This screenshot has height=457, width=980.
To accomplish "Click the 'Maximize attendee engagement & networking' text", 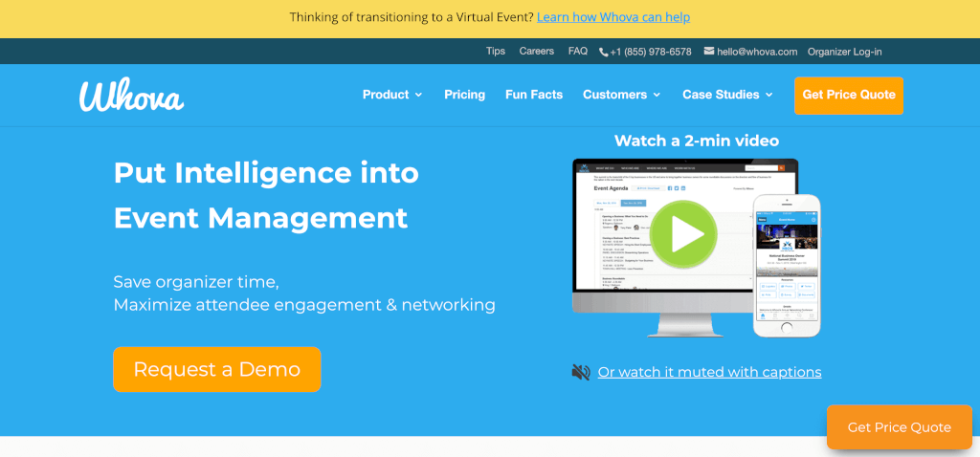I will click(304, 305).
